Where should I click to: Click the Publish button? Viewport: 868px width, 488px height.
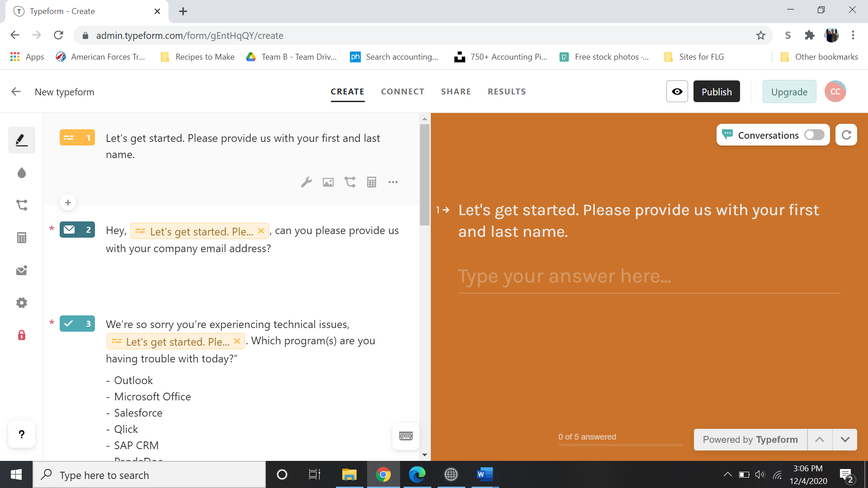[716, 92]
